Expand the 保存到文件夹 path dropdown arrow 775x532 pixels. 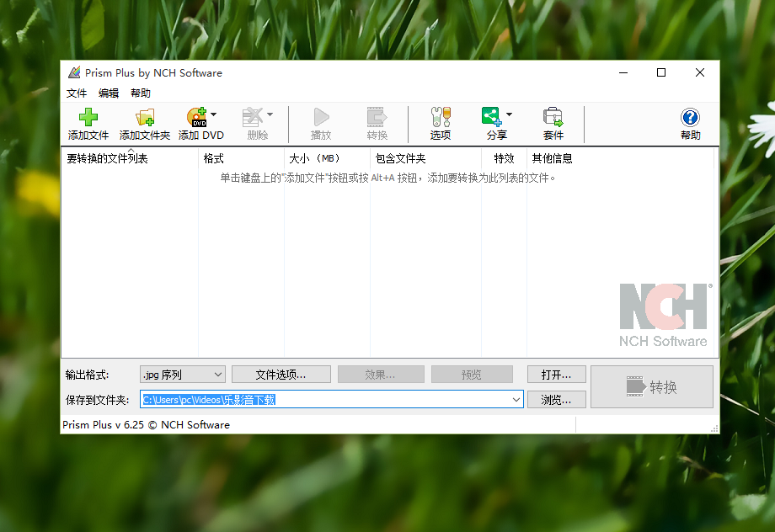pyautogui.click(x=516, y=400)
